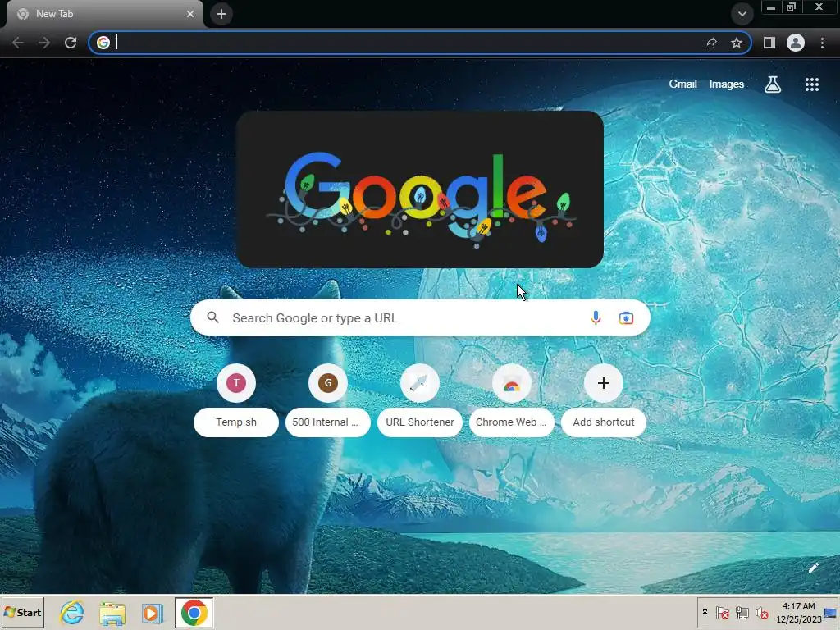Click the Search Google or type a URL box
The image size is (840, 630).
coord(420,317)
